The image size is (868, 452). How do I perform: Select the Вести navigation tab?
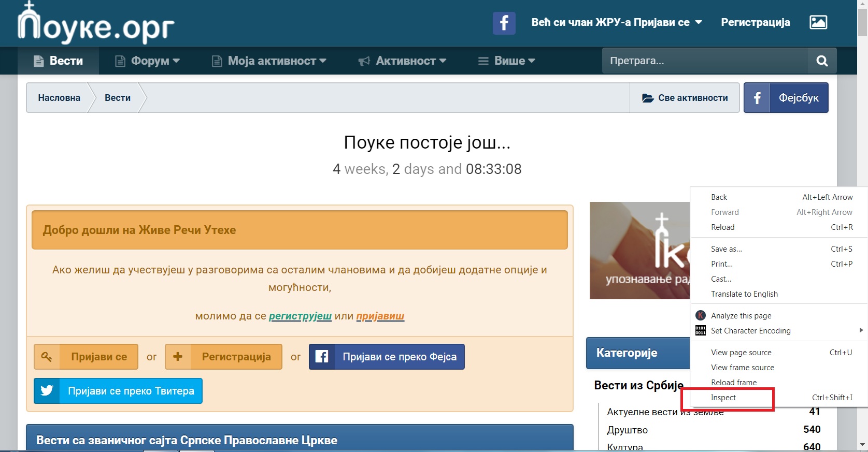click(x=58, y=61)
